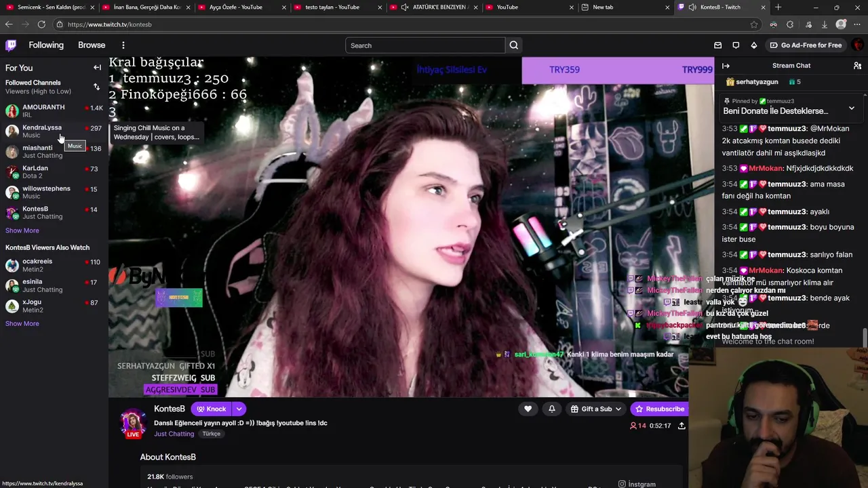This screenshot has width=868, height=488.
Task: Open KarLdan Dota 2 channel in sidebar
Action: 54,171
